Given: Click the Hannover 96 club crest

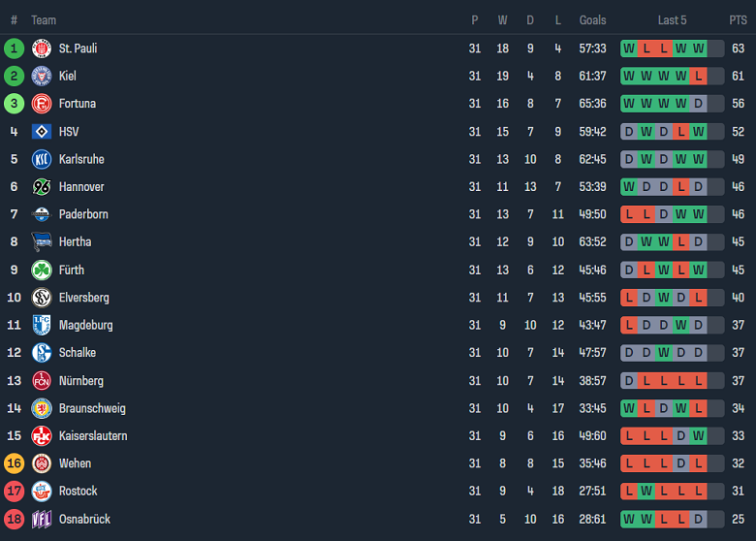Looking at the screenshot, I should (x=42, y=187).
